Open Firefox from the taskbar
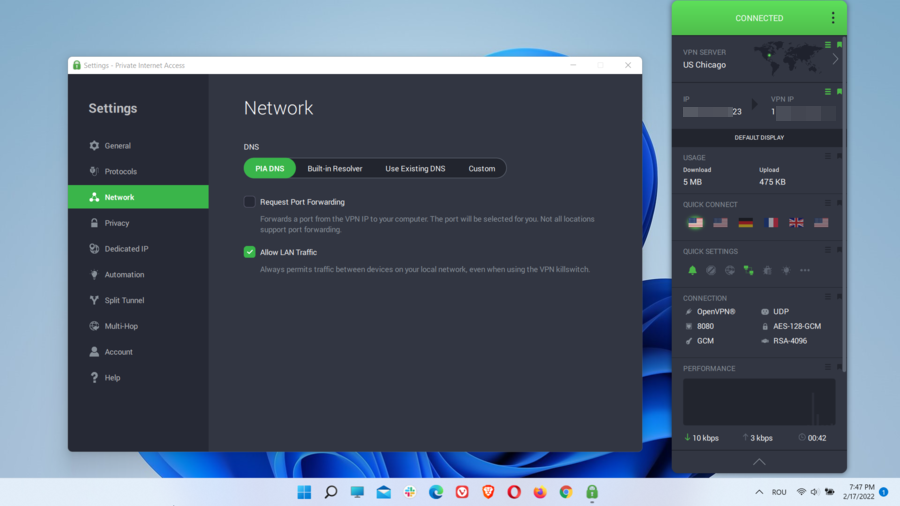This screenshot has height=506, width=900. point(540,492)
